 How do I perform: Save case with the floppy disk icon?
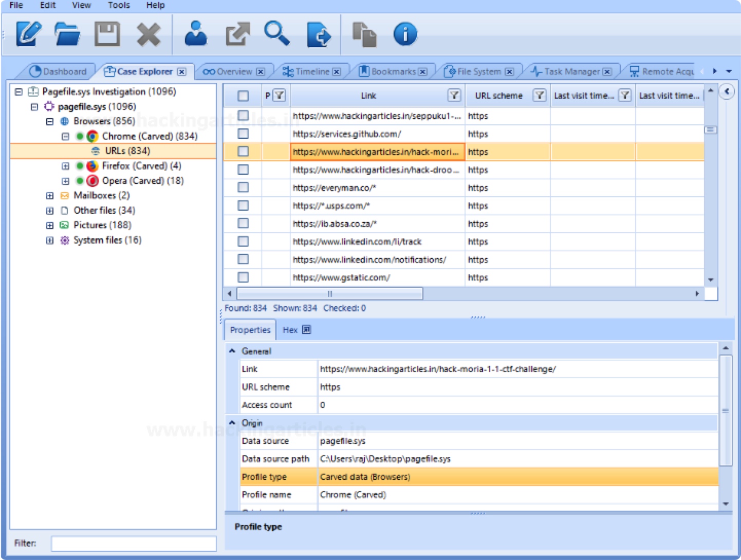click(107, 34)
